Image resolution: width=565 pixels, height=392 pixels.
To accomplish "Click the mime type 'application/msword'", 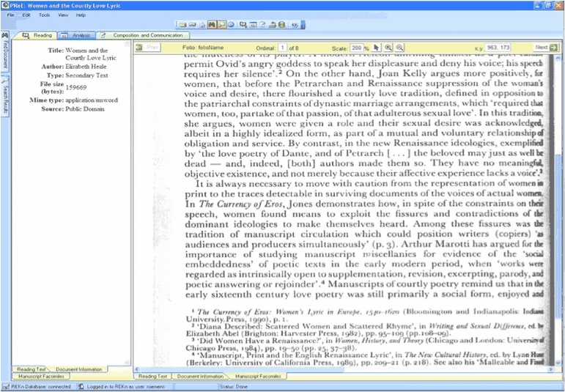I will [92, 100].
